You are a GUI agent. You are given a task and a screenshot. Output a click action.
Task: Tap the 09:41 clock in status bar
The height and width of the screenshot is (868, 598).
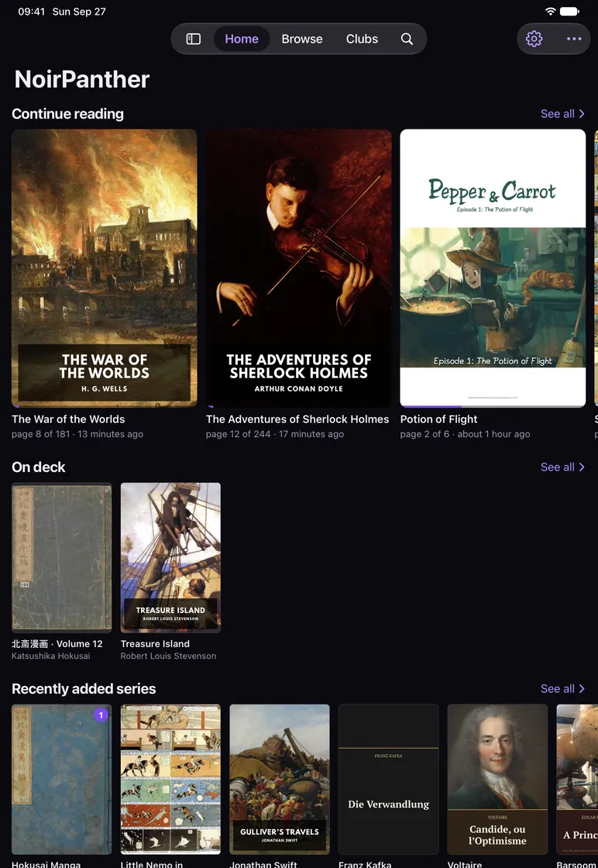31,12
